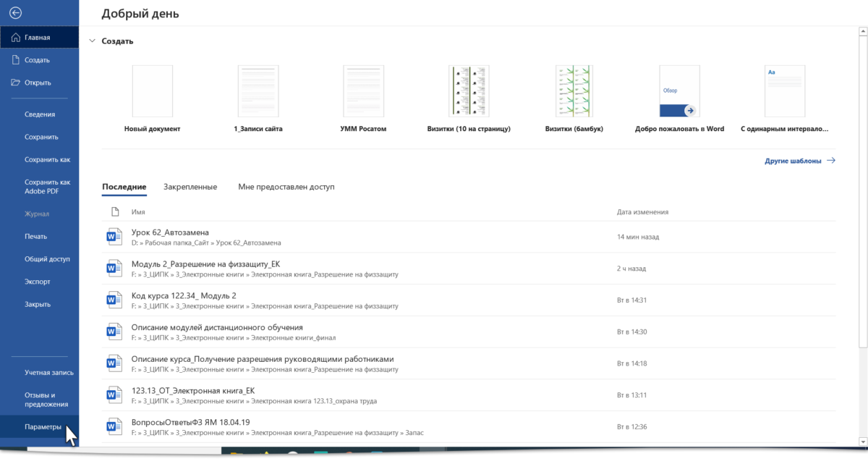Collapse the Создать section chevron
Screen dimensions: 868x464
pos(92,41)
